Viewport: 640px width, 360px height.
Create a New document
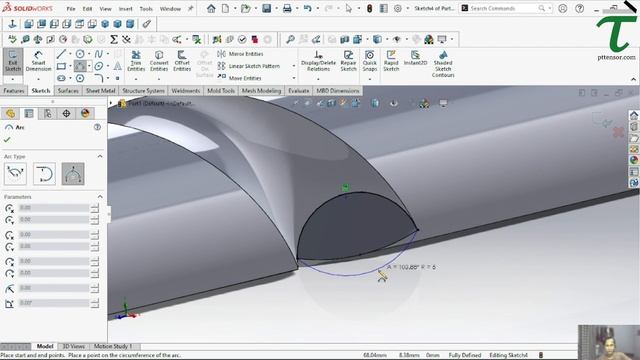(225, 8)
